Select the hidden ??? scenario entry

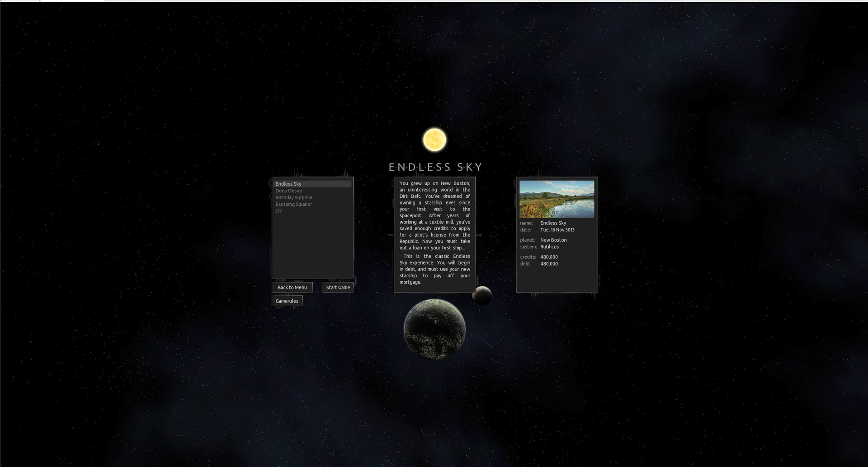pyautogui.click(x=278, y=211)
